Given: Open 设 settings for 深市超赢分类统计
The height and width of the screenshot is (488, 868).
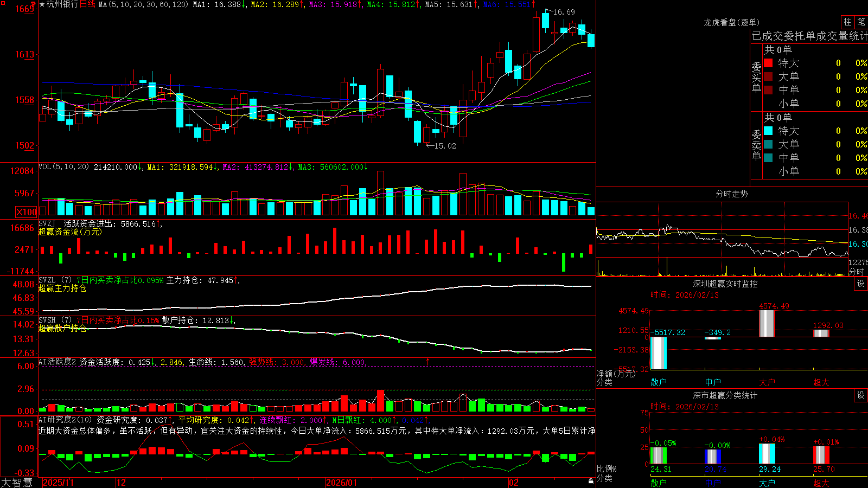Looking at the screenshot, I should (861, 395).
